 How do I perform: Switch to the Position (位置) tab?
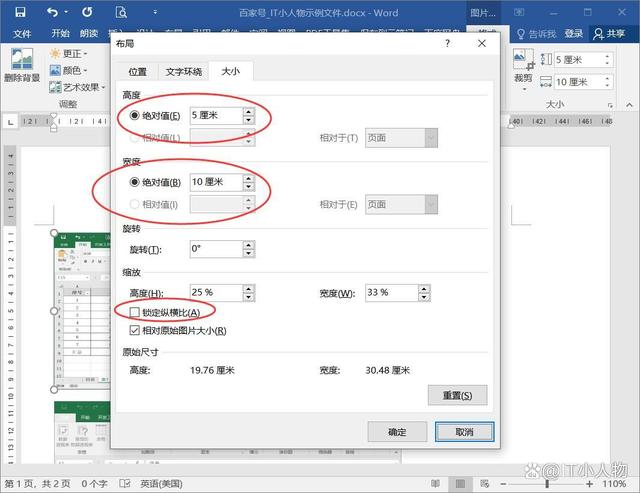click(x=137, y=72)
